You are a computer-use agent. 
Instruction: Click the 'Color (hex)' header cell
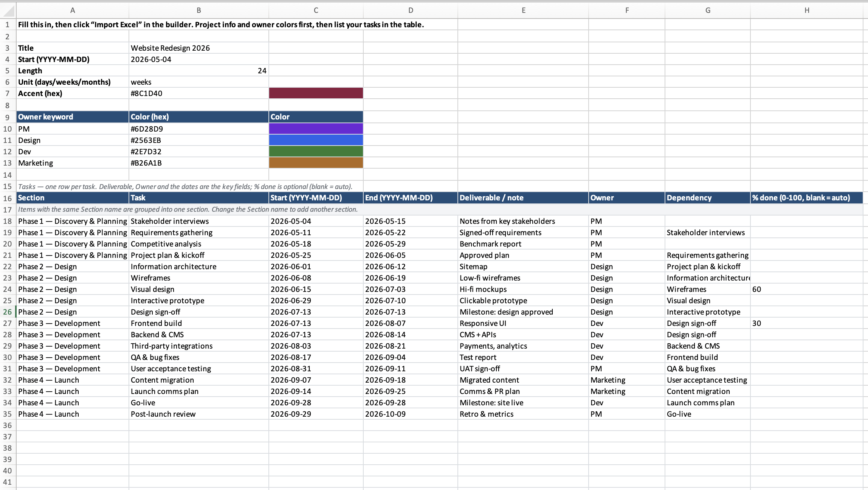tap(199, 117)
